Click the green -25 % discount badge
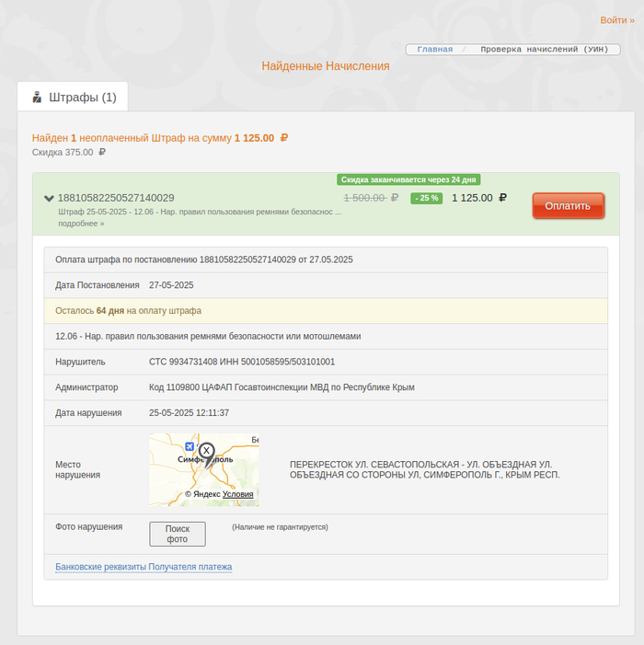Screen dimensions: 644x645 pos(426,198)
